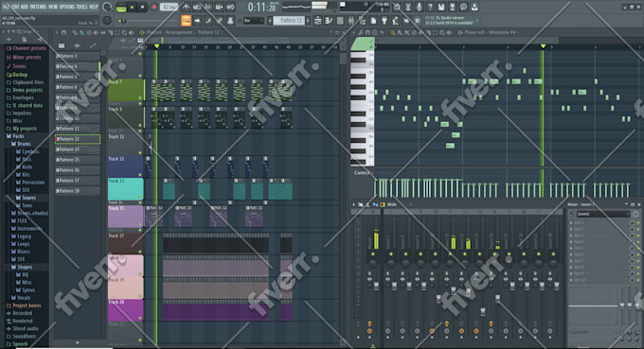
Task: Click the save project floppy icon
Action: (x=441, y=7)
